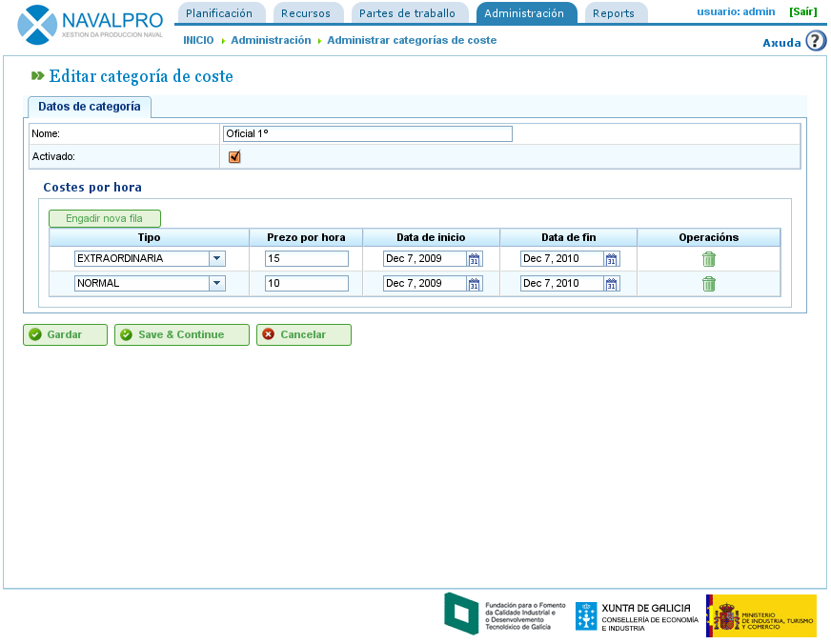This screenshot has height=644, width=831.
Task: Click the Nome text field
Action: click(x=367, y=134)
